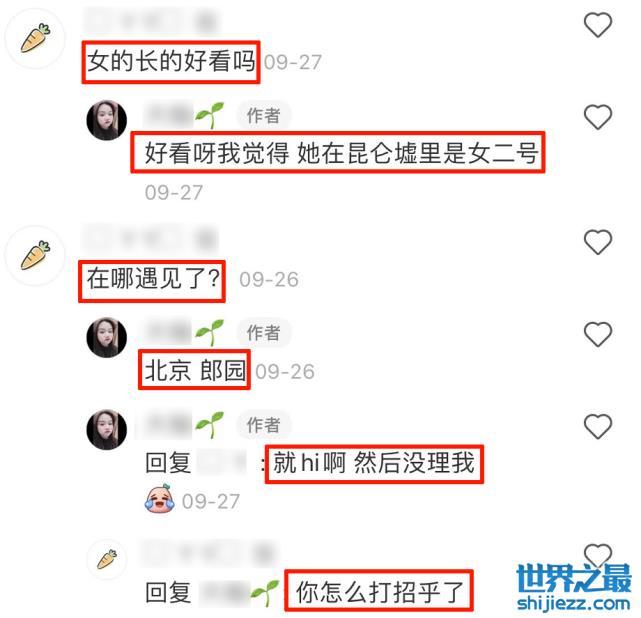This screenshot has width=641, height=618.
Task: Like the comment 在哪遇见了?
Action: (x=598, y=242)
